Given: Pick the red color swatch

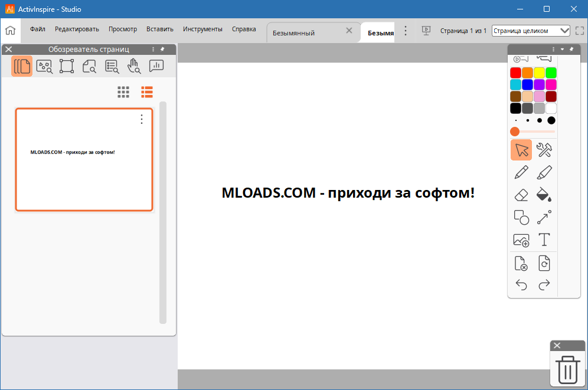Looking at the screenshot, I should tap(515, 73).
